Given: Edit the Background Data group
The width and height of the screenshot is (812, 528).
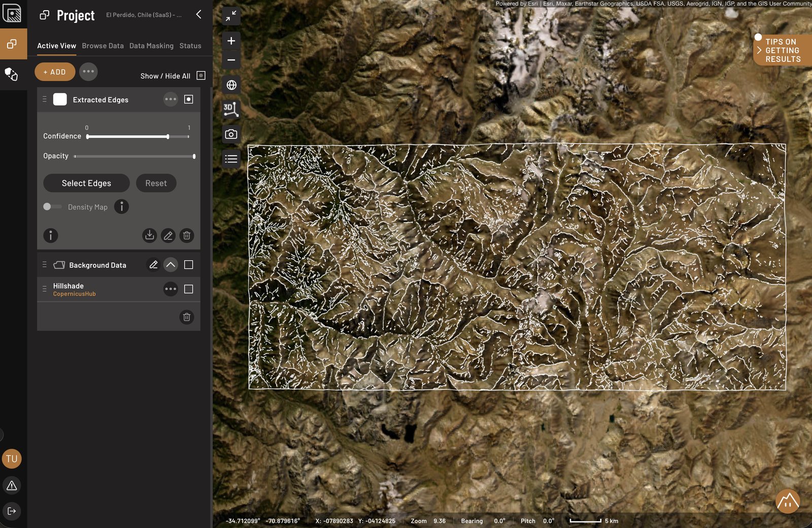Looking at the screenshot, I should point(153,265).
